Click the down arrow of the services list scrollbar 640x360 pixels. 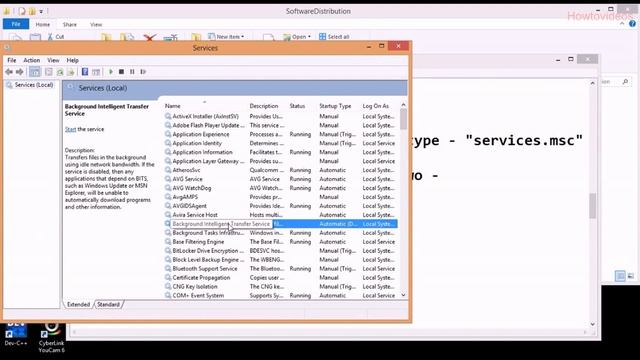[x=403, y=295]
